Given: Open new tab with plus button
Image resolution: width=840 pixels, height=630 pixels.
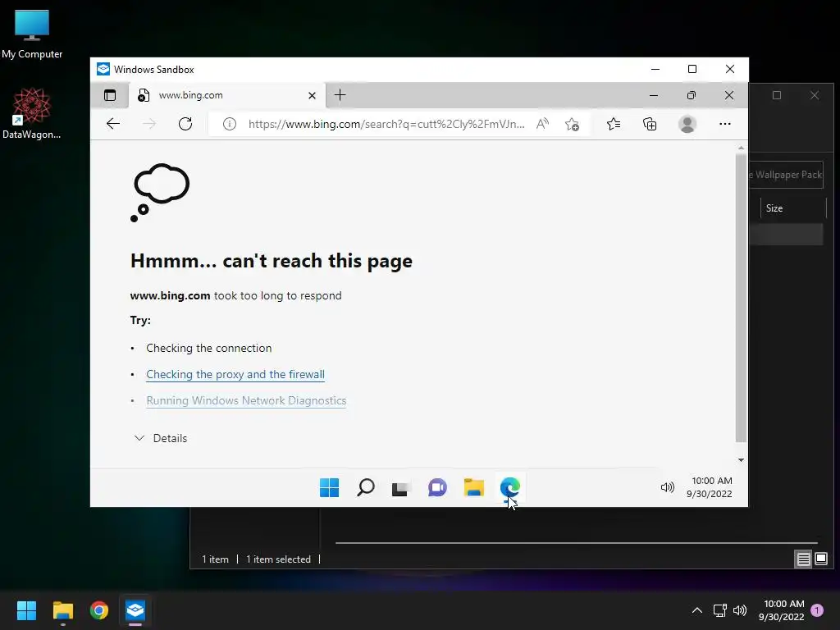Looking at the screenshot, I should tap(340, 95).
